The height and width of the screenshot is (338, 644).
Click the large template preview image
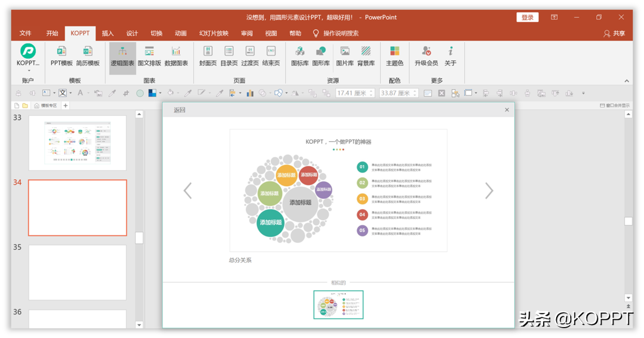point(338,191)
